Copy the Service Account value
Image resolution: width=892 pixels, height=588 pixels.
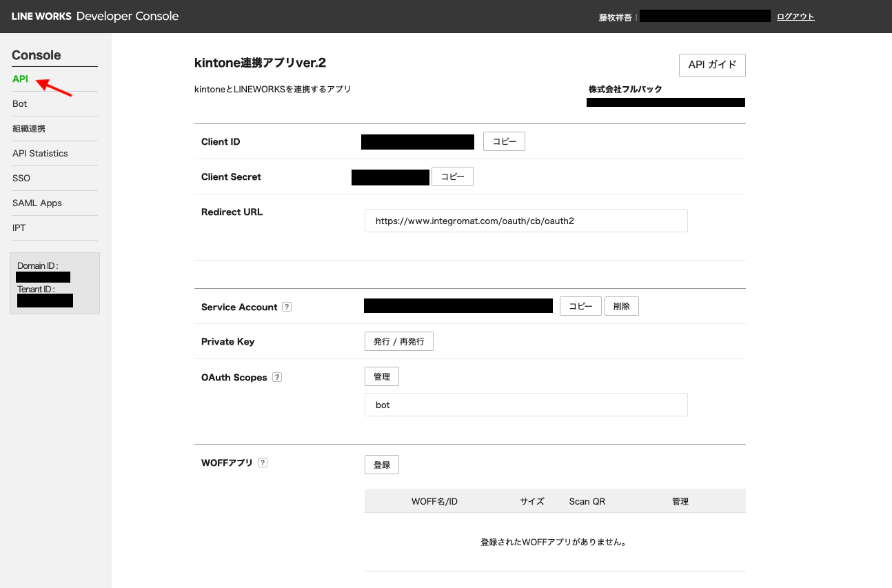(x=580, y=307)
